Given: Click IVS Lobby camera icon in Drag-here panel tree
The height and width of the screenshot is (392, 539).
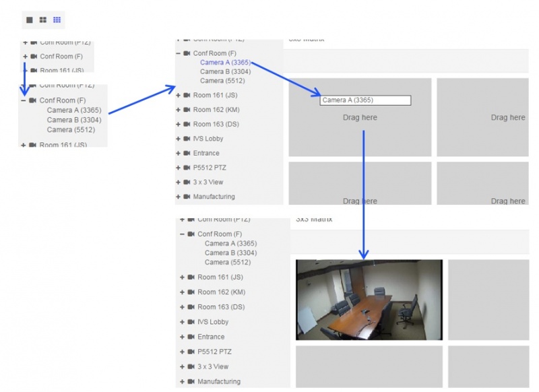Looking at the screenshot, I should (x=187, y=139).
